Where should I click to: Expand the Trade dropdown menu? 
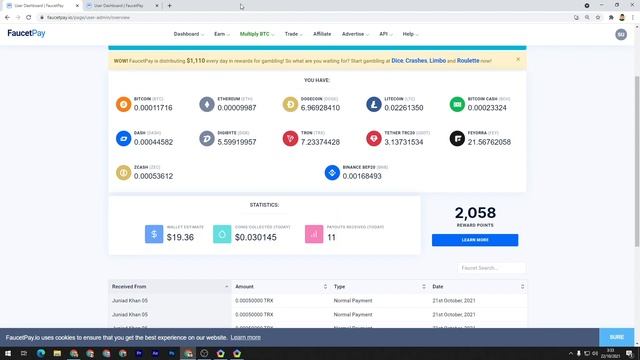[293, 34]
